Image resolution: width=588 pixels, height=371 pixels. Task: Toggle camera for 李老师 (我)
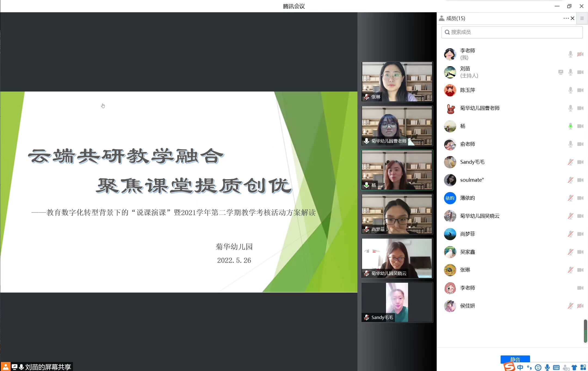580,54
